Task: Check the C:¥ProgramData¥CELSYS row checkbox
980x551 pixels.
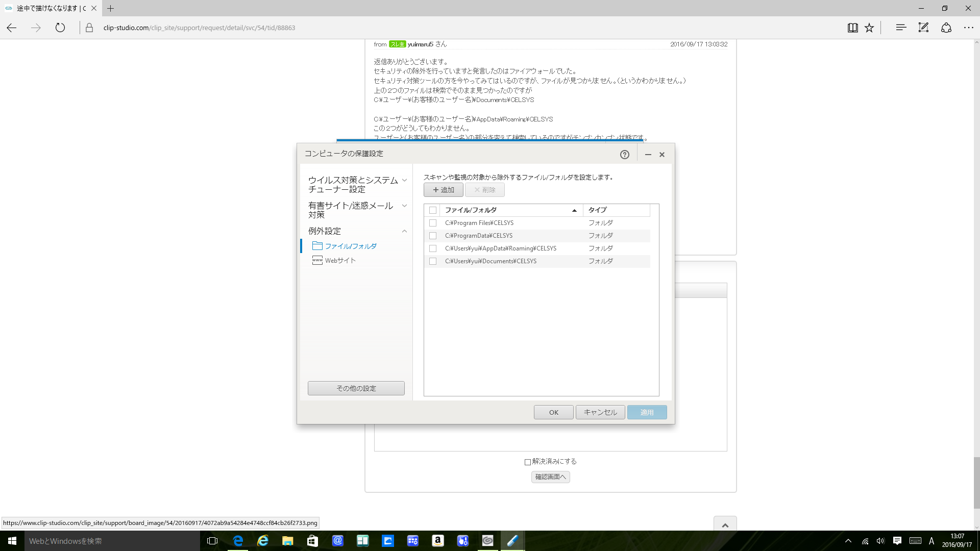Action: [433, 236]
